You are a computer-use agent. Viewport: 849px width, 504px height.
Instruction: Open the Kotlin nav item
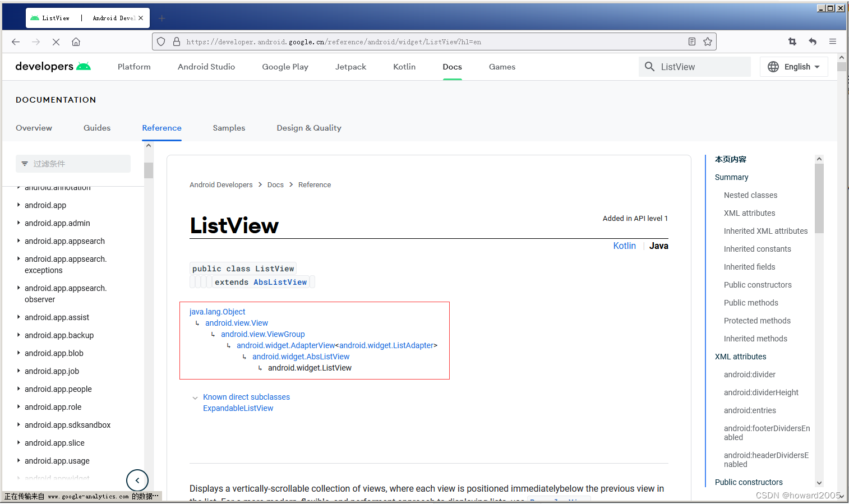point(404,67)
